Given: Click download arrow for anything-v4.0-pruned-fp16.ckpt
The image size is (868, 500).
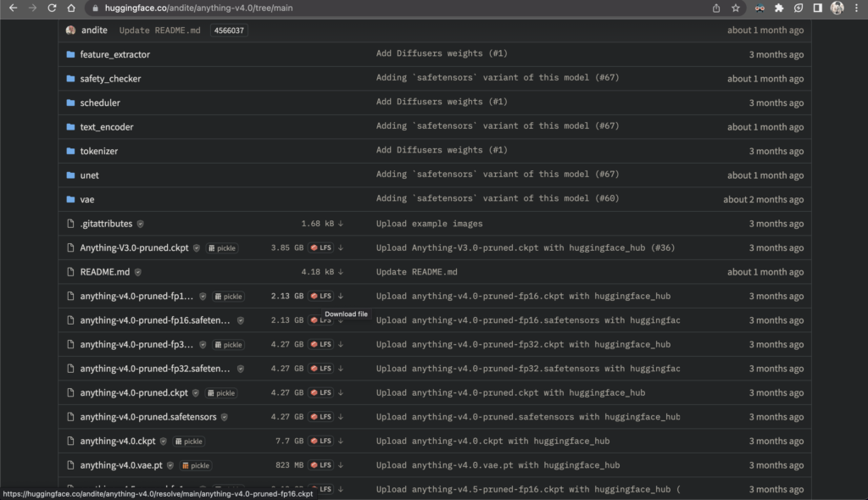Looking at the screenshot, I should pyautogui.click(x=341, y=297).
